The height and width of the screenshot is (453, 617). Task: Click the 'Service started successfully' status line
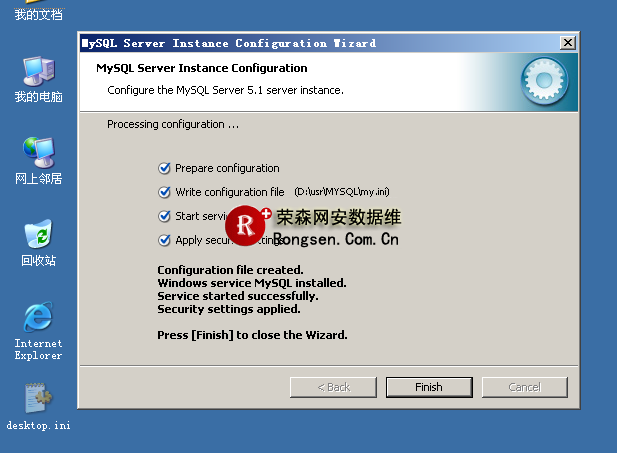coord(238,296)
